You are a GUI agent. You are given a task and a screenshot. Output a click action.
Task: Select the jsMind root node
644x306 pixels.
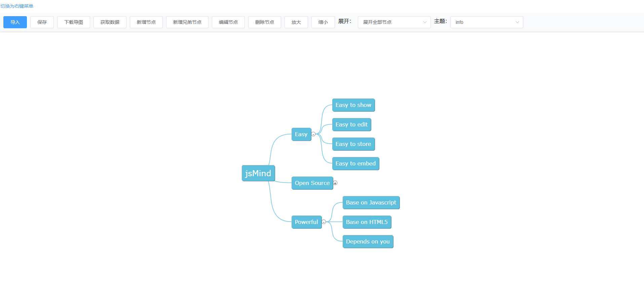[258, 173]
